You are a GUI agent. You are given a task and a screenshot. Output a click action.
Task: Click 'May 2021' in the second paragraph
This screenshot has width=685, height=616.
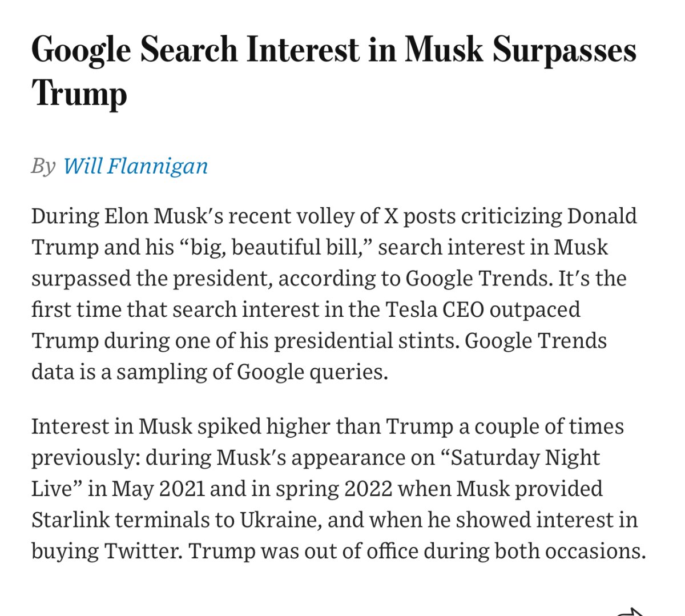click(158, 489)
